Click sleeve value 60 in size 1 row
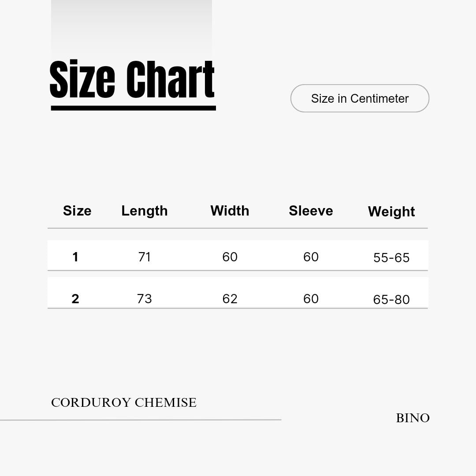476x476 pixels. click(311, 257)
